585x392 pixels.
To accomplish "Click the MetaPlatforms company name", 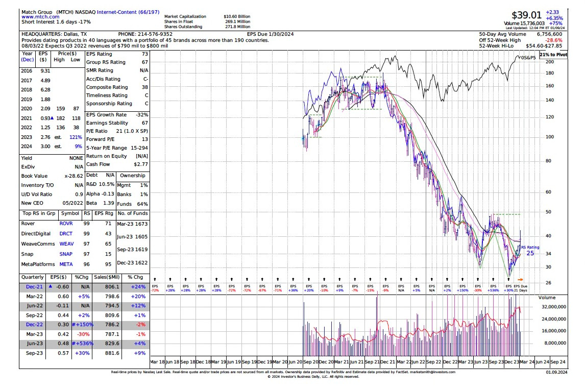I will (38, 264).
